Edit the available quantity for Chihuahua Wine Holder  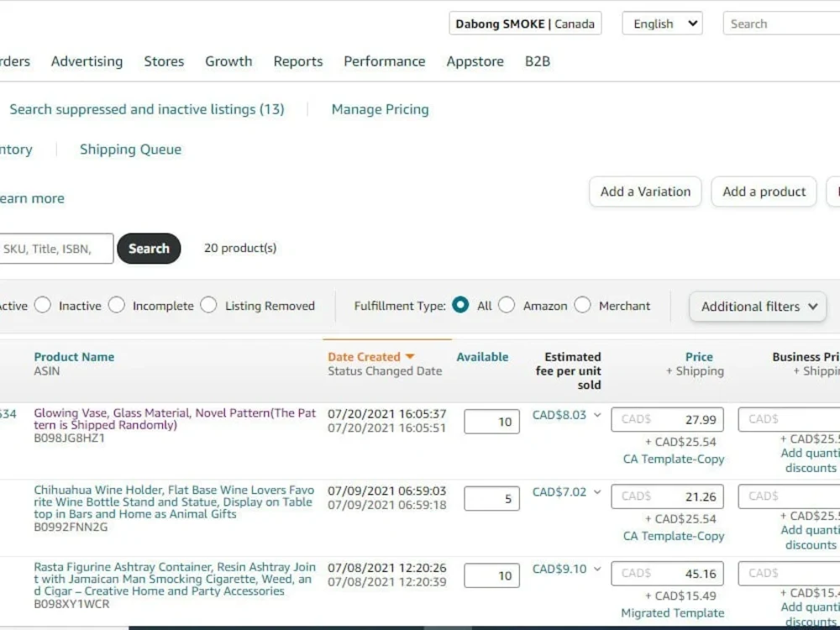(x=491, y=498)
